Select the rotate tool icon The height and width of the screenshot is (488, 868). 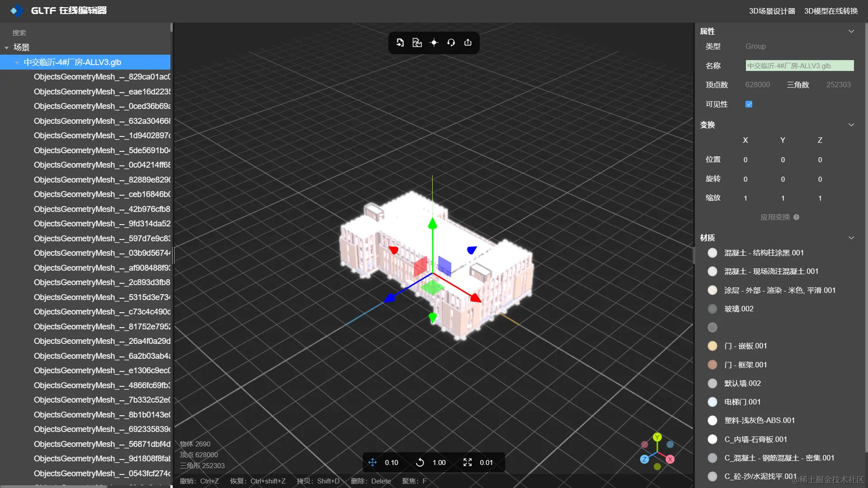coord(420,462)
